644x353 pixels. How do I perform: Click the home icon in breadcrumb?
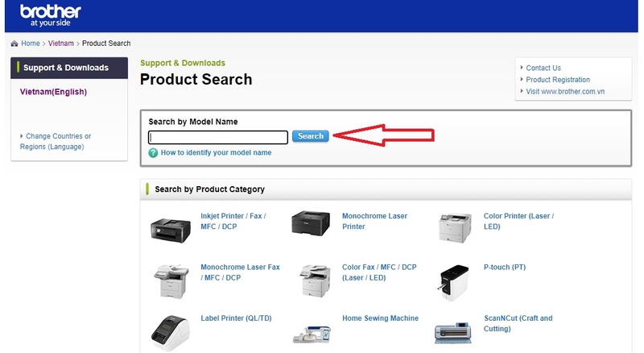14,44
